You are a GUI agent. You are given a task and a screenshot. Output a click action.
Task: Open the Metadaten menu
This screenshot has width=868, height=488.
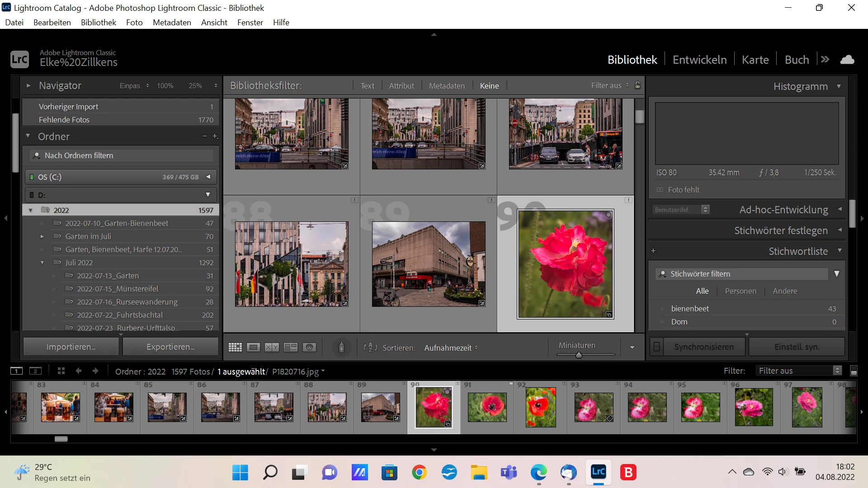point(171,23)
